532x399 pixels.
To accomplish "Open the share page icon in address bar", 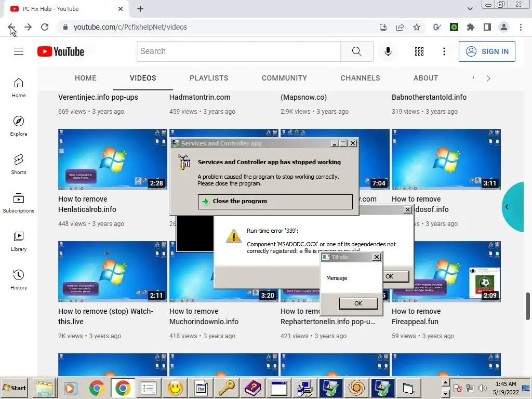I will 400,27.
